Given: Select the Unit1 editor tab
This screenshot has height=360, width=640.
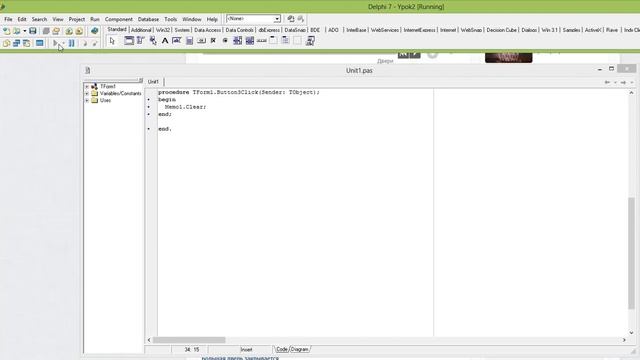Looking at the screenshot, I should (153, 82).
